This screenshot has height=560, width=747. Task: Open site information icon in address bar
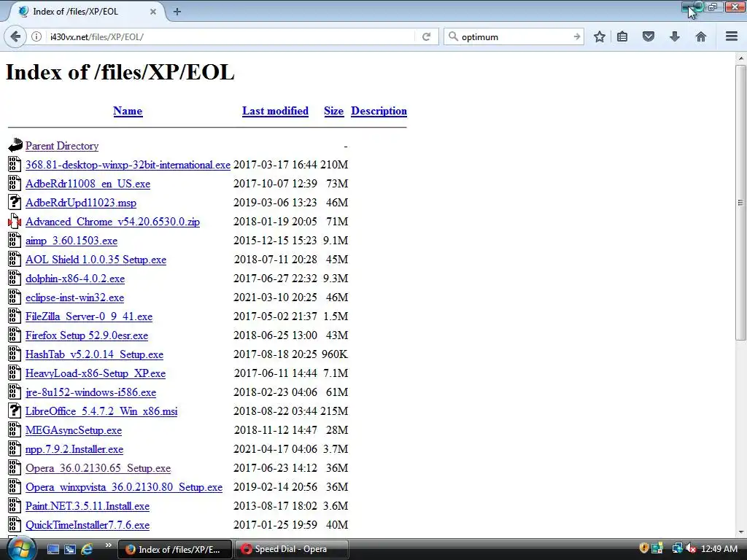coord(36,36)
